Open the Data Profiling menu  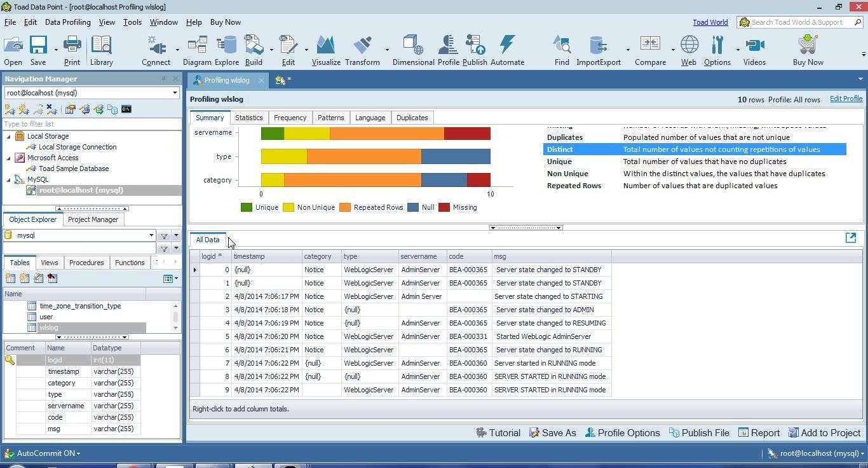tap(67, 22)
